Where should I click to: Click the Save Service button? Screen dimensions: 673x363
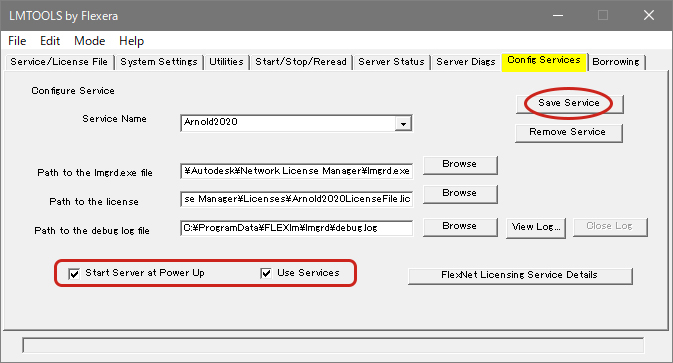569,103
